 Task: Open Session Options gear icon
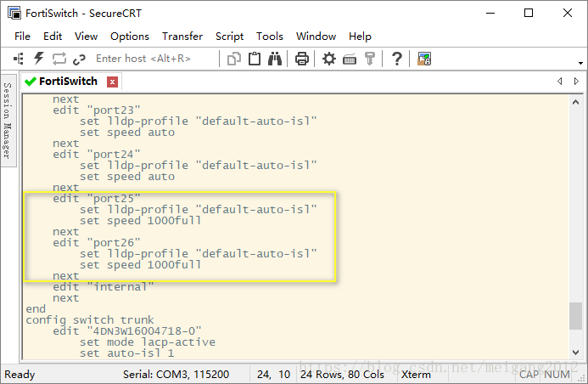coord(329,59)
